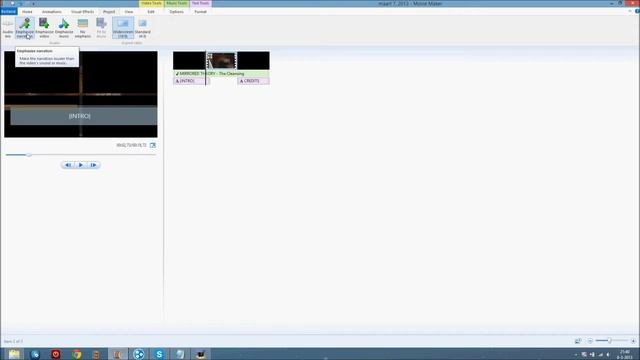
Task: Choose Standard (4:3) aspect ratio
Action: tap(142, 28)
